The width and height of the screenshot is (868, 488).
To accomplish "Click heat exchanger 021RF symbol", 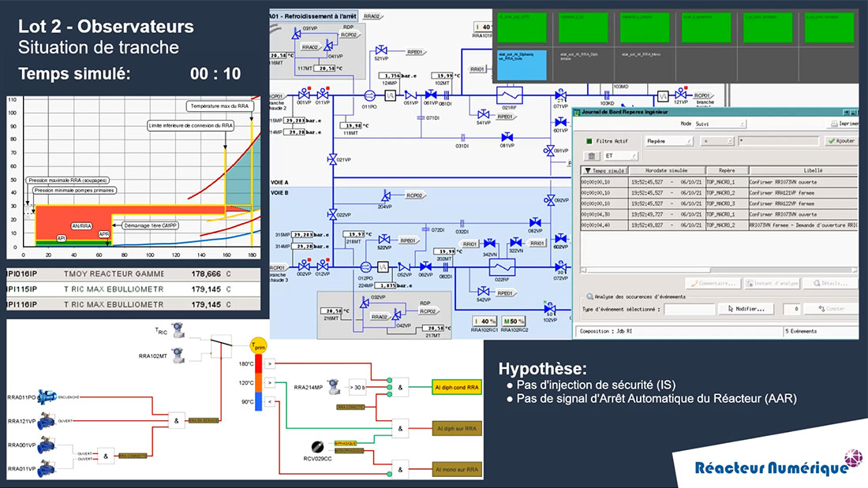I will pos(509,95).
